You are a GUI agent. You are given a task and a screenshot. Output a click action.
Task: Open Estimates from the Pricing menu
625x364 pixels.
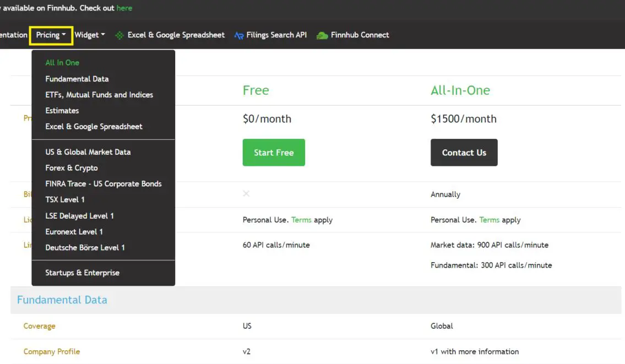click(x=62, y=111)
